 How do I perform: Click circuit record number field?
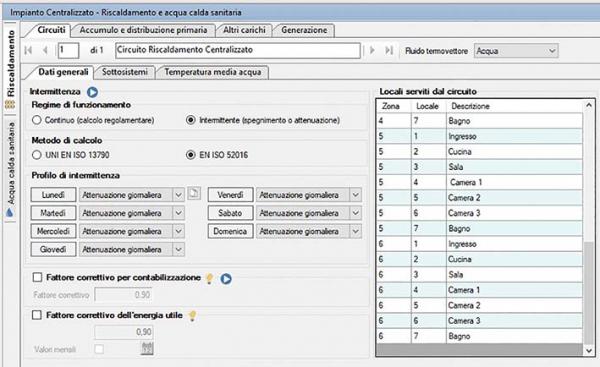68,50
